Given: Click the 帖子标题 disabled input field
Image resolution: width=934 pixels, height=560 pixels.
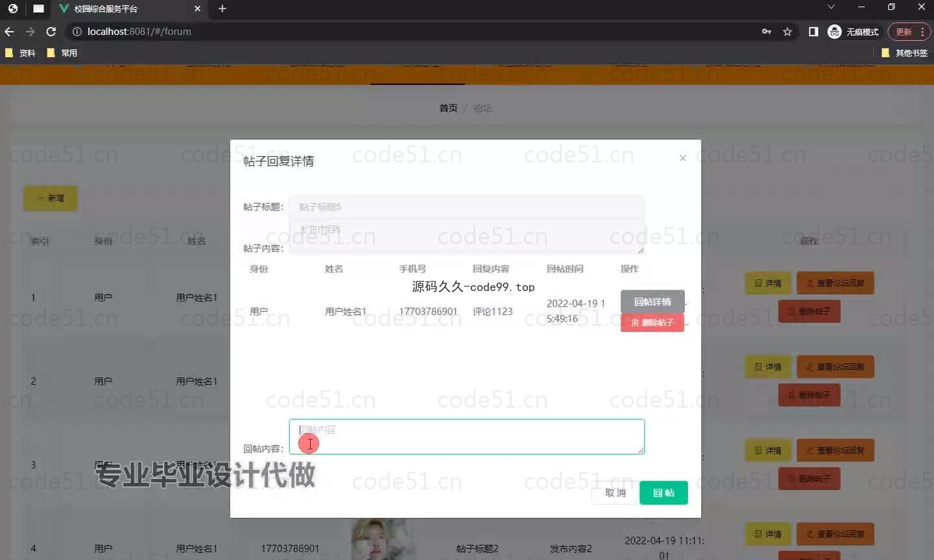Looking at the screenshot, I should point(467,207).
